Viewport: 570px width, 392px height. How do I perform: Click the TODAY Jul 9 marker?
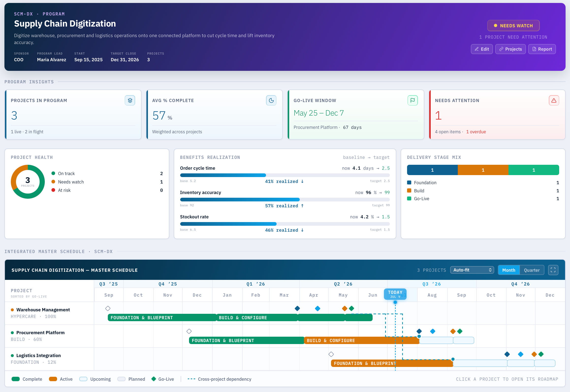pyautogui.click(x=395, y=294)
